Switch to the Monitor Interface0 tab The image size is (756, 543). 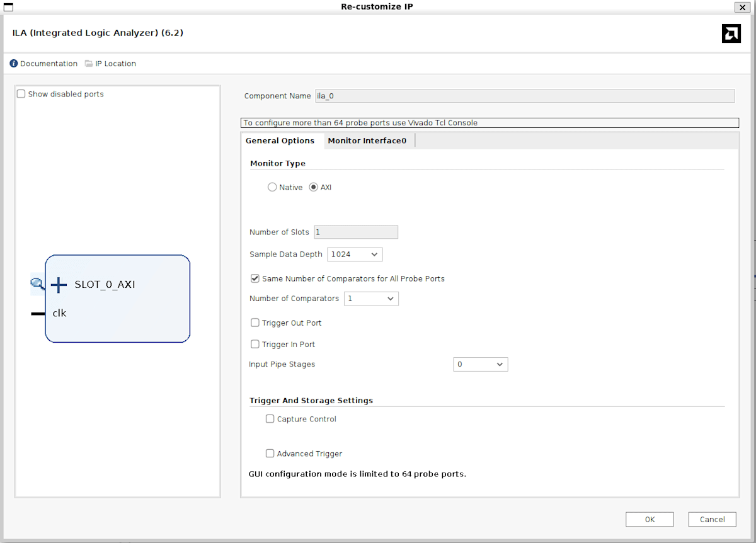pyautogui.click(x=367, y=140)
